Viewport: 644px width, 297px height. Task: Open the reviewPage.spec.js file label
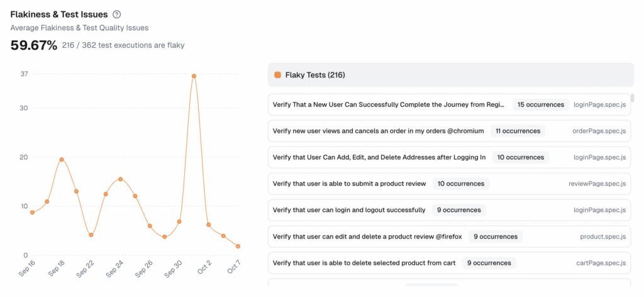(596, 184)
